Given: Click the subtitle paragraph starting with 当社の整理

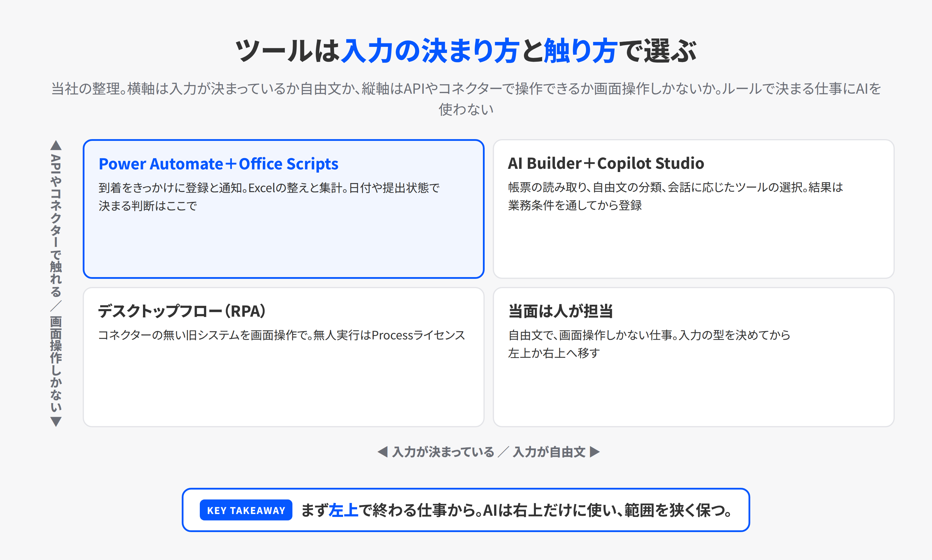Looking at the screenshot, I should tap(466, 99).
